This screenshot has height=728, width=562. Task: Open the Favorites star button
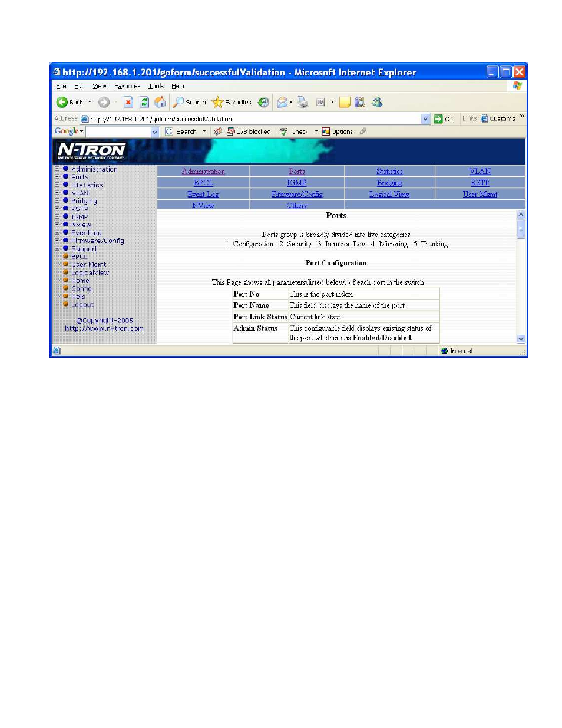232,102
